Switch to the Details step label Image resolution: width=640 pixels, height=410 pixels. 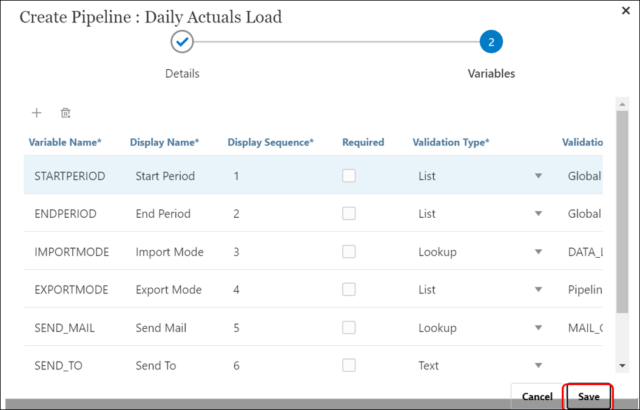tap(182, 73)
